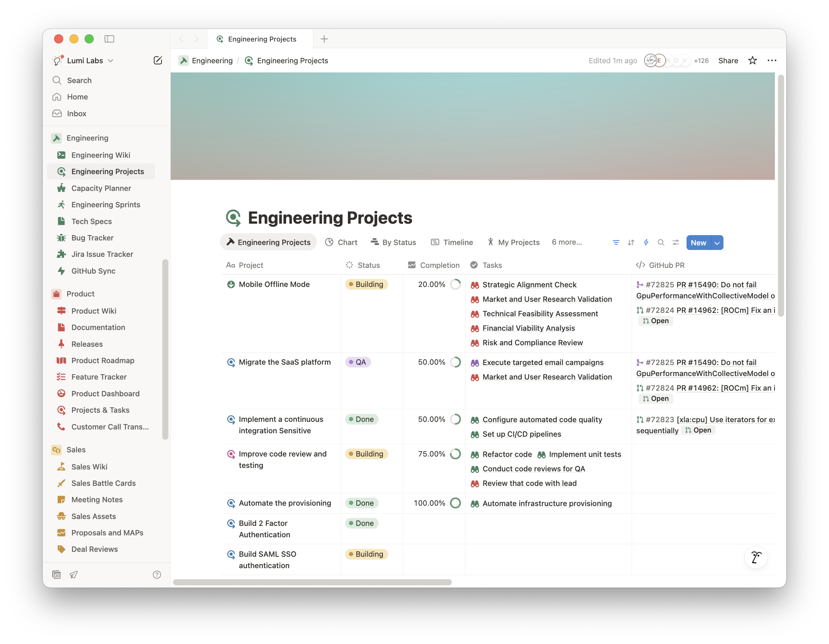Expand Lumi Labs workspace switcher

click(85, 61)
